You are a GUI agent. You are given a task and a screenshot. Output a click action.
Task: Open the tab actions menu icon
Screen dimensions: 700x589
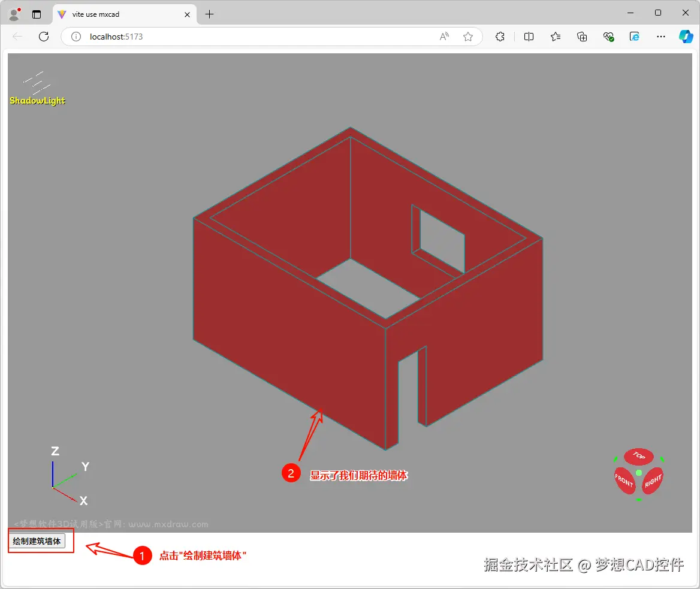[37, 14]
